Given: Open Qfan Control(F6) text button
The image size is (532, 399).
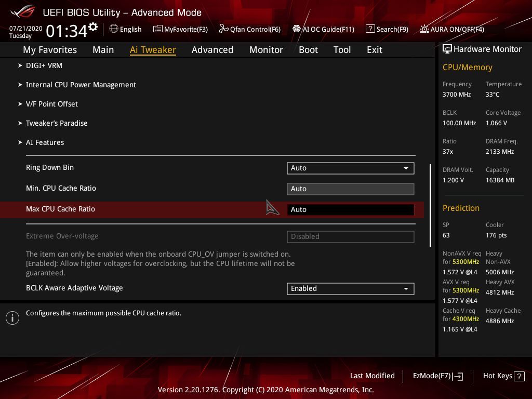Looking at the screenshot, I should point(255,30).
